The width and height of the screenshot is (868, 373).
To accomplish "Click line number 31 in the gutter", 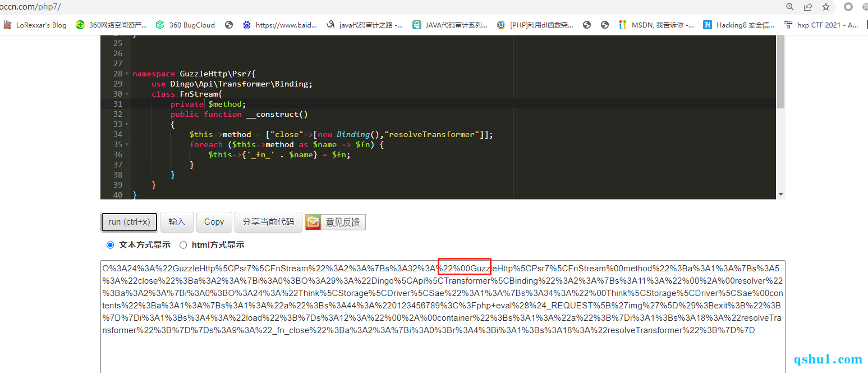I will pyautogui.click(x=117, y=104).
